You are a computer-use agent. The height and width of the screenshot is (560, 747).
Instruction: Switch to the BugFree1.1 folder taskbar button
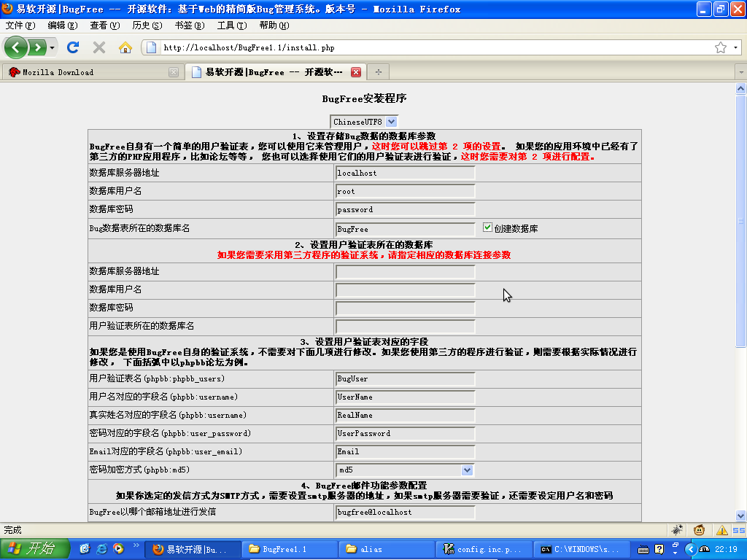pyautogui.click(x=289, y=550)
